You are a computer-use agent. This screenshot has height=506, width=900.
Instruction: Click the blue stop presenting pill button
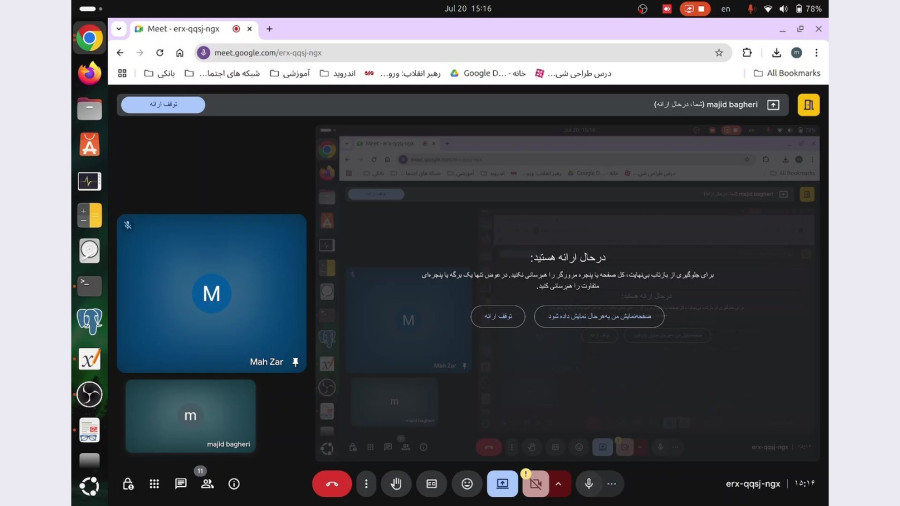tap(163, 104)
